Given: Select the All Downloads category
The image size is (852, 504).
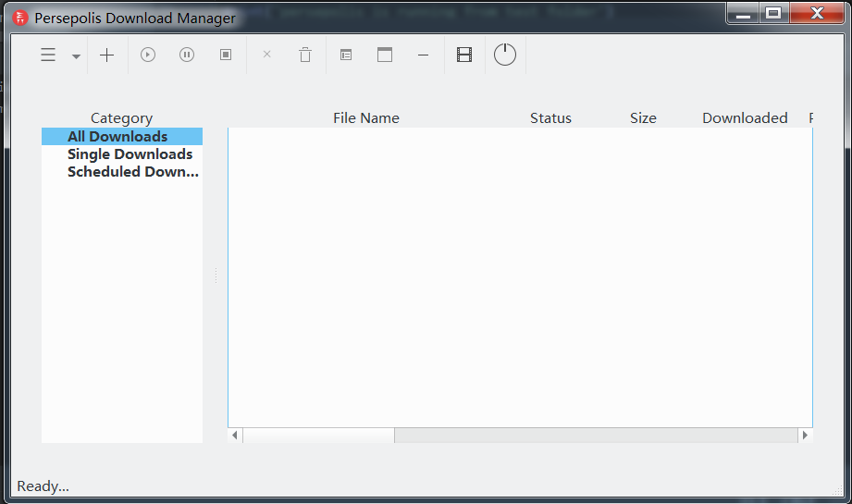Looking at the screenshot, I should point(117,137).
